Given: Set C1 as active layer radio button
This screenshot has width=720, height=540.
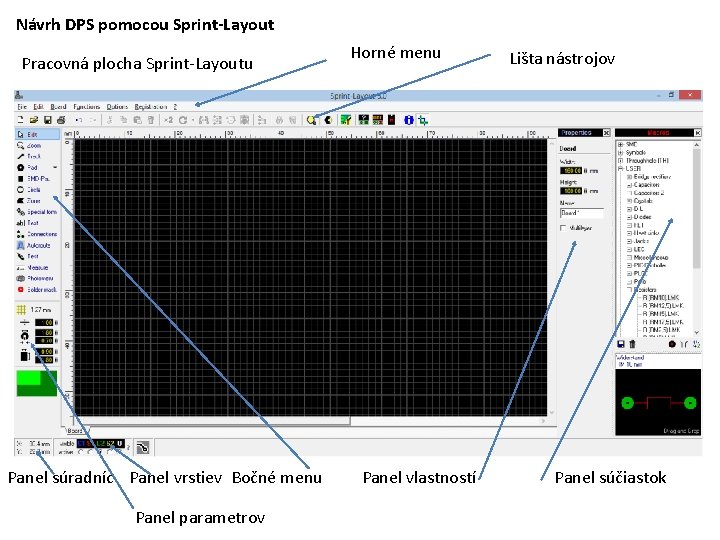Looking at the screenshot, I should click(x=81, y=452).
